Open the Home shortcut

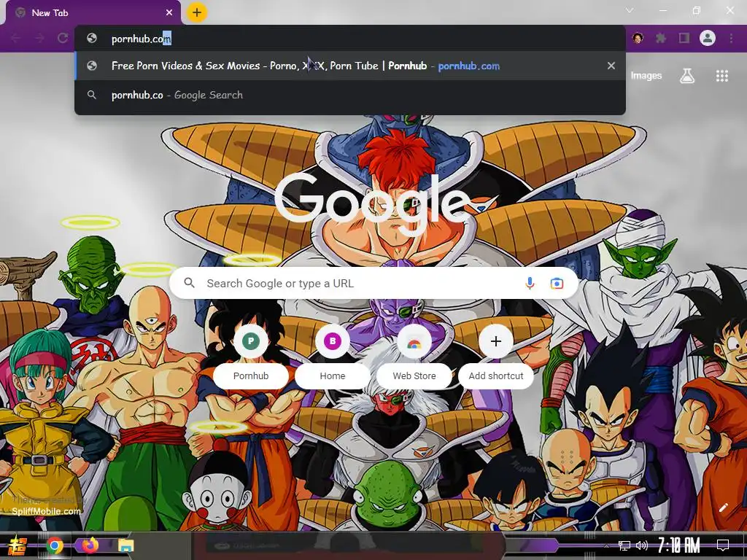click(333, 358)
